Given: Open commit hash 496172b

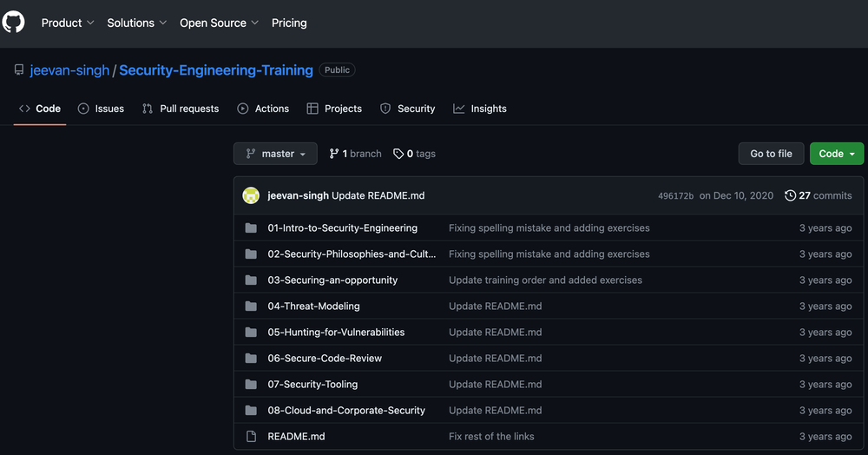Looking at the screenshot, I should point(675,196).
